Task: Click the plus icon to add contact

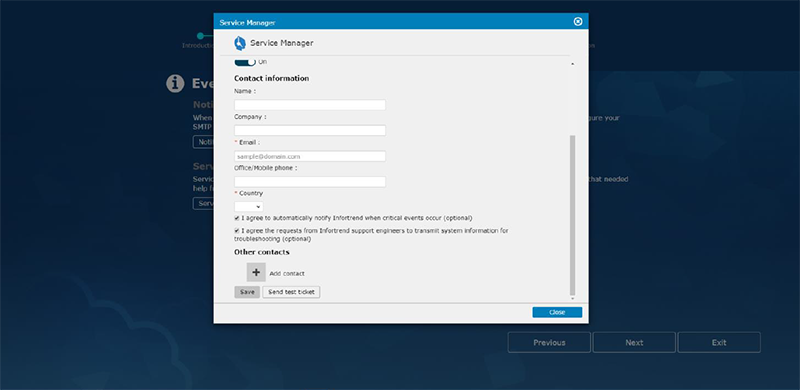Action: [256, 273]
